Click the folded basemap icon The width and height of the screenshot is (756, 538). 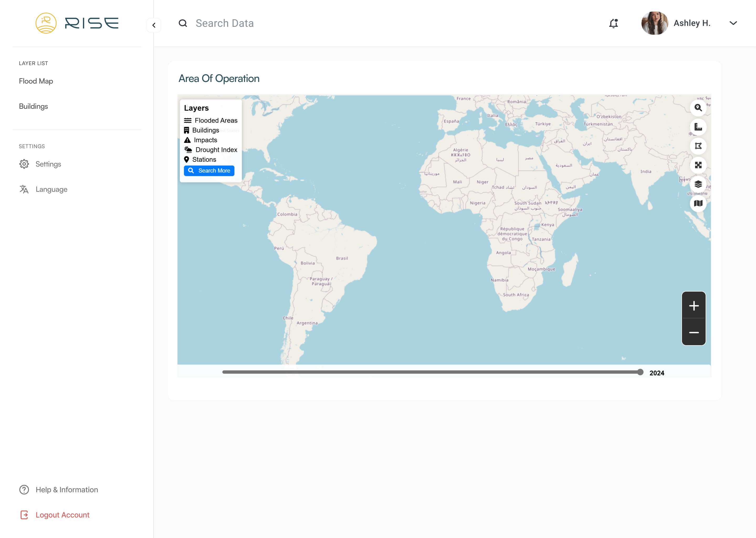[698, 203]
